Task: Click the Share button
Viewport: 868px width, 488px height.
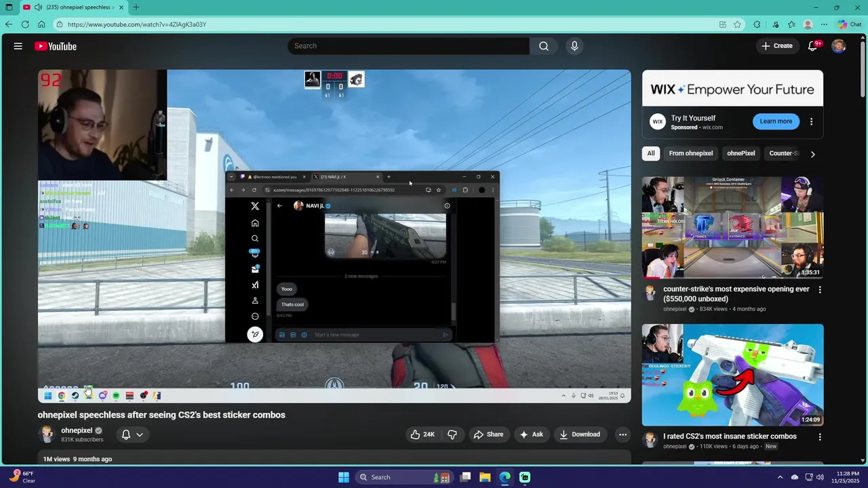Action: point(489,434)
